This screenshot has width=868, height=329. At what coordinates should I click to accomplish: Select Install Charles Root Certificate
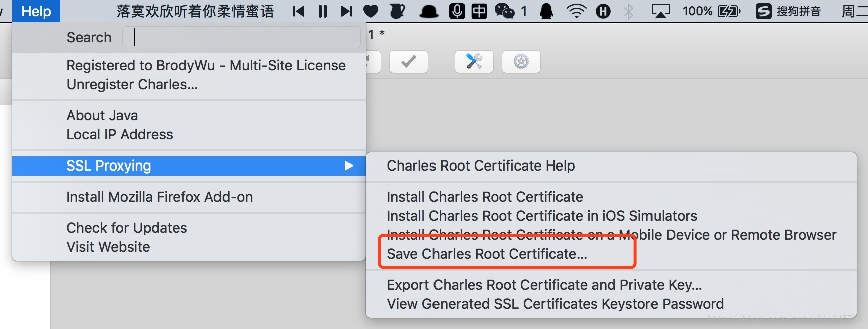click(611, 197)
